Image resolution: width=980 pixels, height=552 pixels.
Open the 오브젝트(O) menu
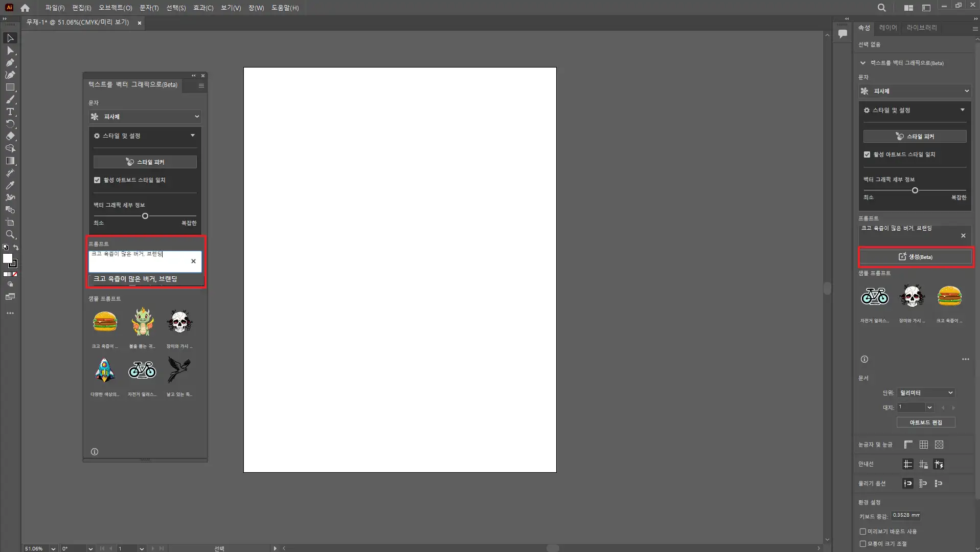coord(115,8)
